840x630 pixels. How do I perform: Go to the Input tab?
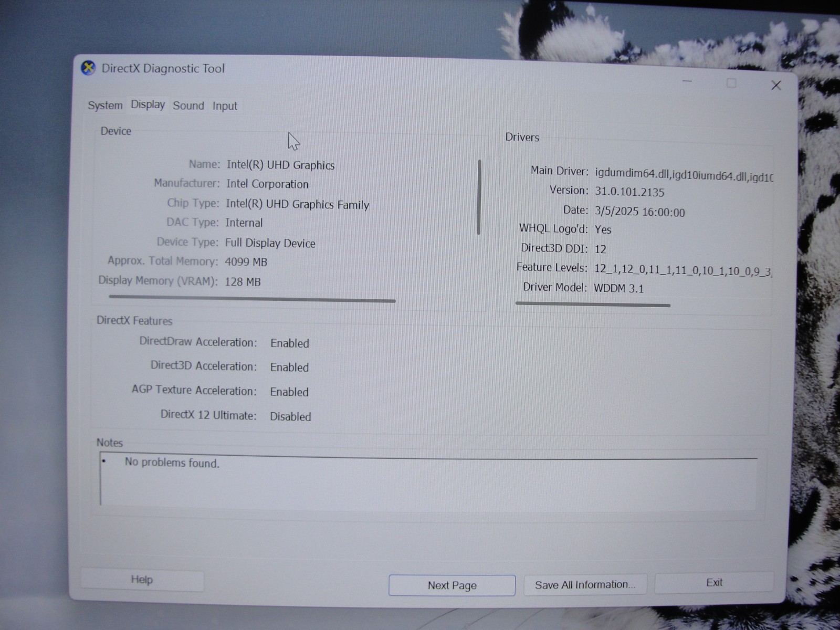[x=225, y=106]
